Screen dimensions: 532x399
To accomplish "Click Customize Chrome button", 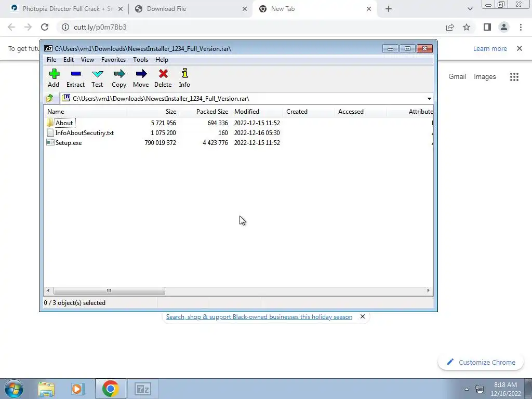I will [x=481, y=362].
